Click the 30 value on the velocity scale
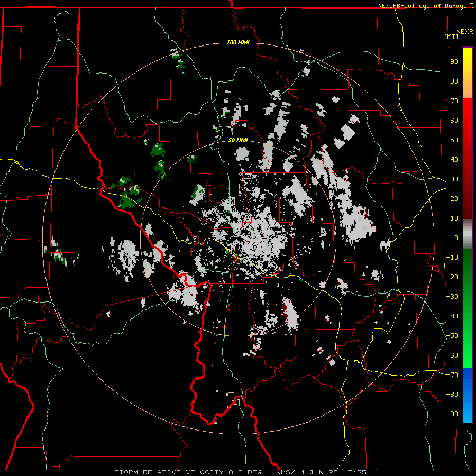Screen dimensions: 476x476 [454, 179]
